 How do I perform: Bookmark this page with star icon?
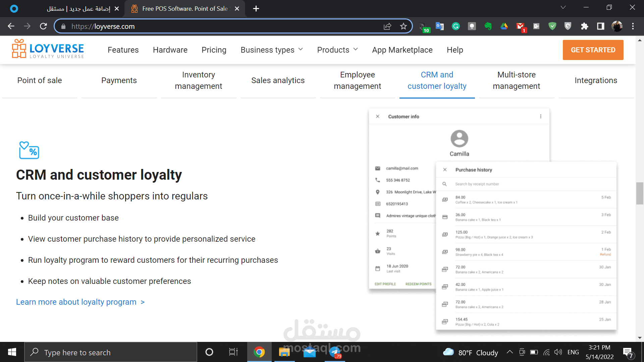tap(403, 26)
